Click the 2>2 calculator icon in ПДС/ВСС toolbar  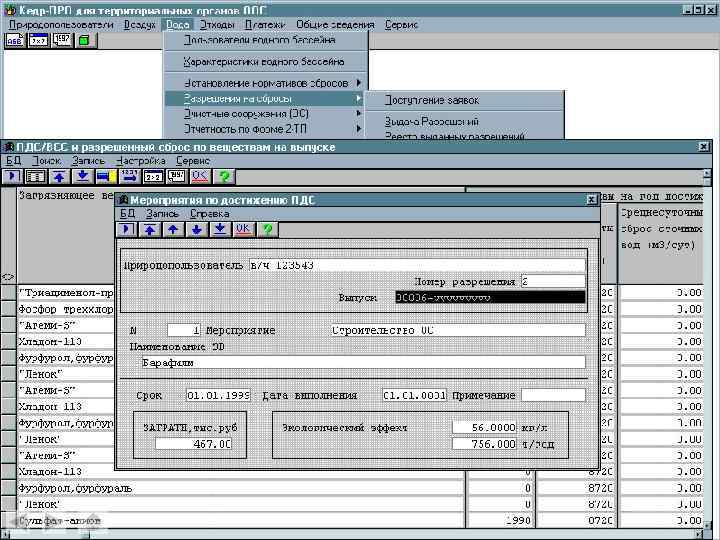(153, 176)
